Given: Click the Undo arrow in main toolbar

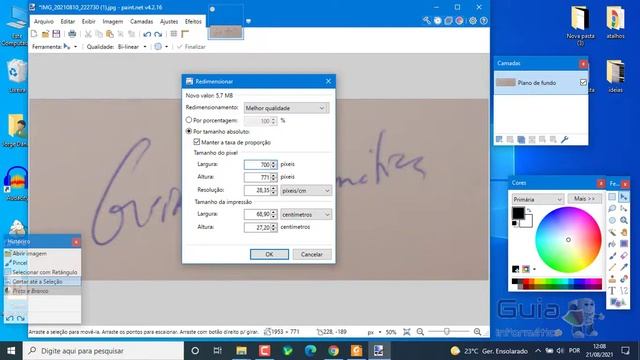Looking at the screenshot, I should click(x=147, y=34).
